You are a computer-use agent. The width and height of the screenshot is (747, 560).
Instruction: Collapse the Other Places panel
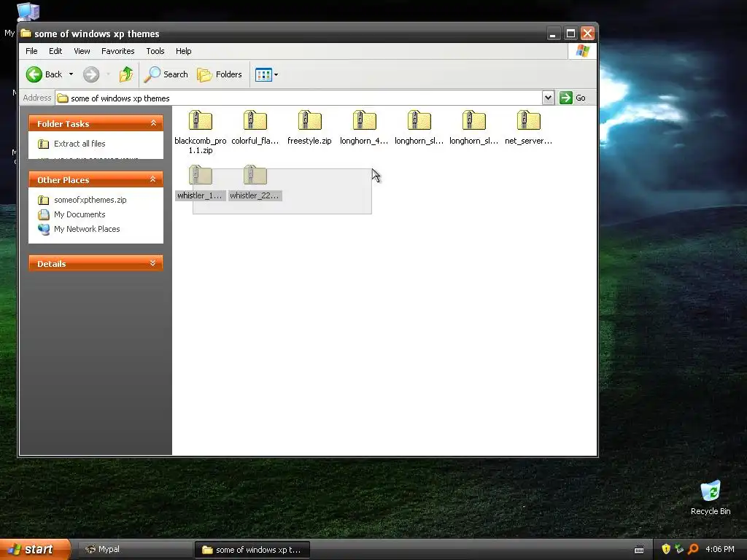click(x=153, y=179)
